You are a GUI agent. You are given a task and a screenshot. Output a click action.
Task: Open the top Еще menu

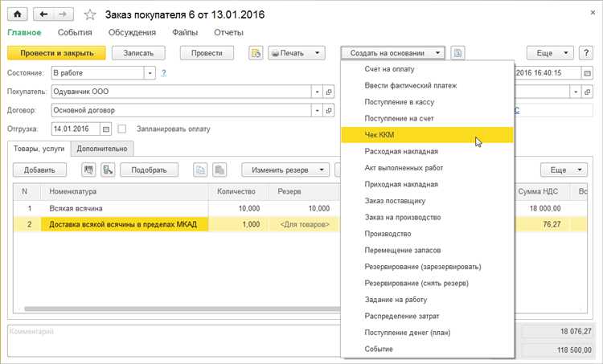tap(550, 53)
